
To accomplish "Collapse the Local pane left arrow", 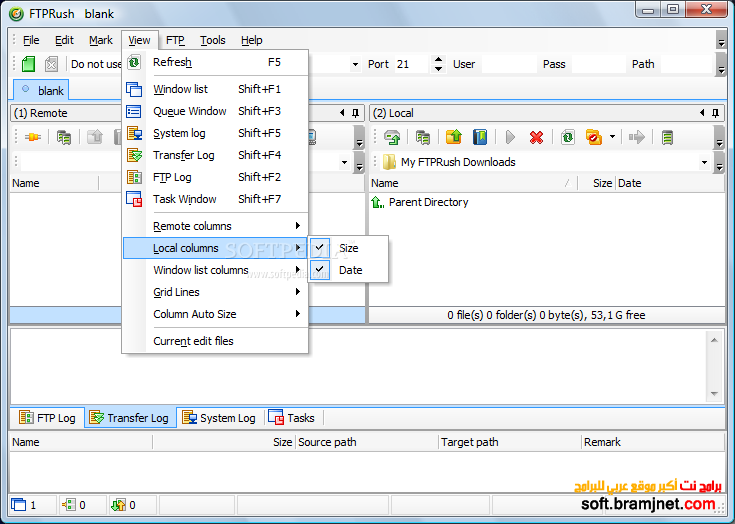I will coord(702,113).
